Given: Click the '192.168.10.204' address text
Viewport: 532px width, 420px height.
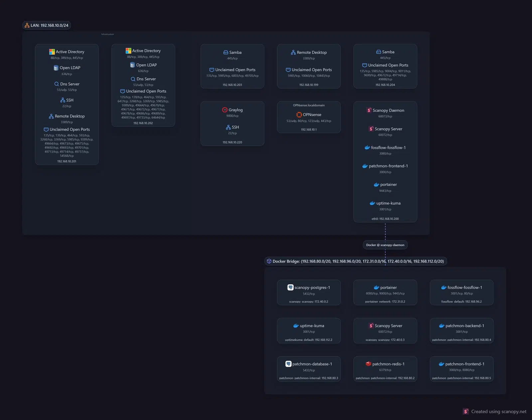Looking at the screenshot, I should pyautogui.click(x=385, y=85).
